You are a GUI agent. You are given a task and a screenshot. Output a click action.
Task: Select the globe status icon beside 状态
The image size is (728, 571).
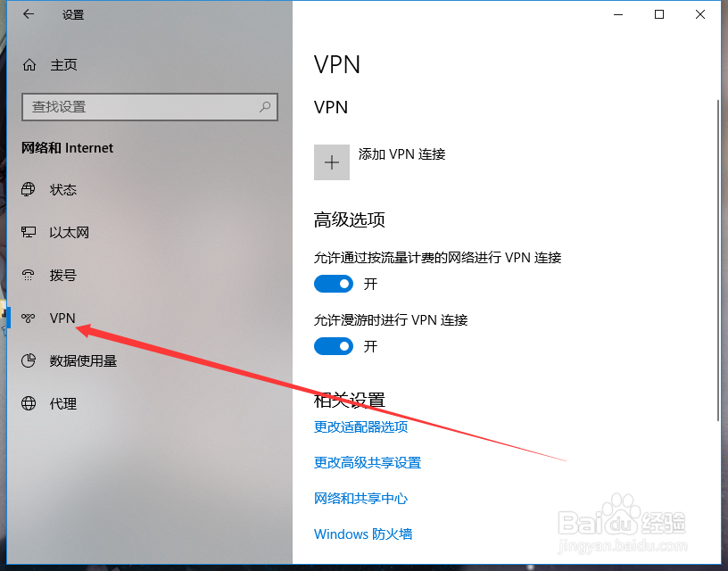[x=29, y=189]
